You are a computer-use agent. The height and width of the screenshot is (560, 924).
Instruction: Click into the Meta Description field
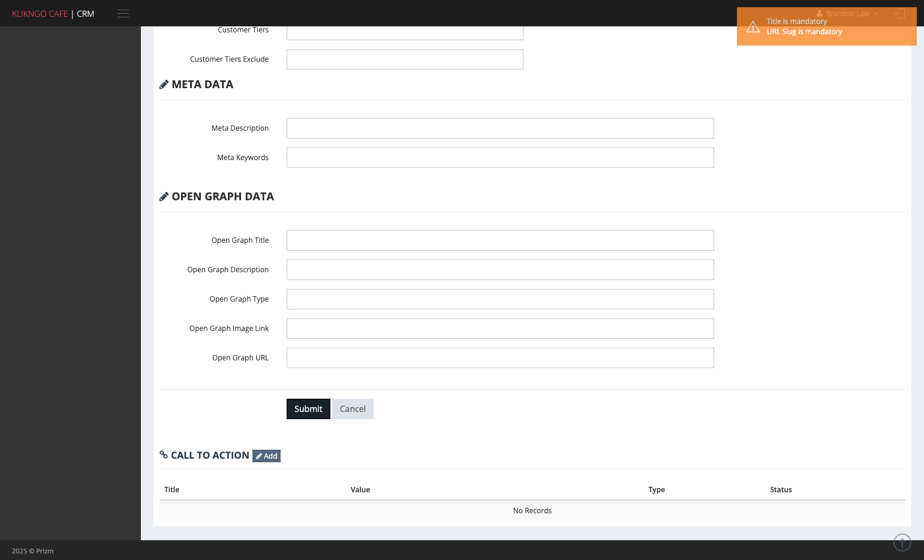coord(500,128)
